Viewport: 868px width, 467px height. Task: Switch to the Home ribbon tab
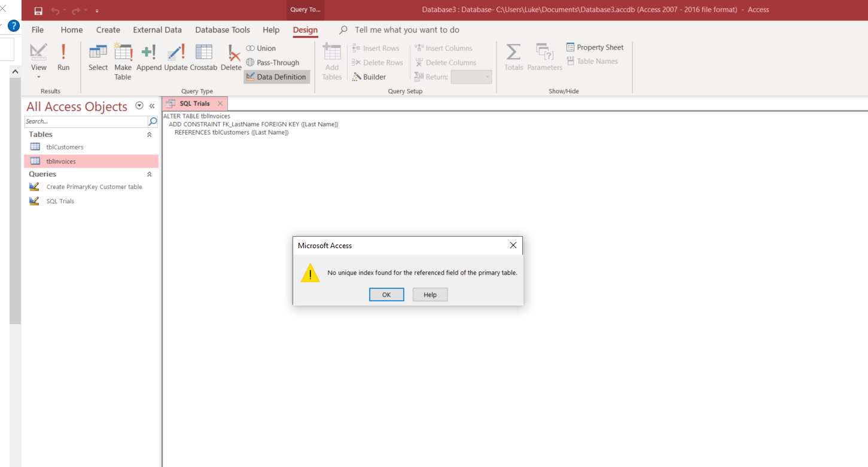pyautogui.click(x=72, y=30)
